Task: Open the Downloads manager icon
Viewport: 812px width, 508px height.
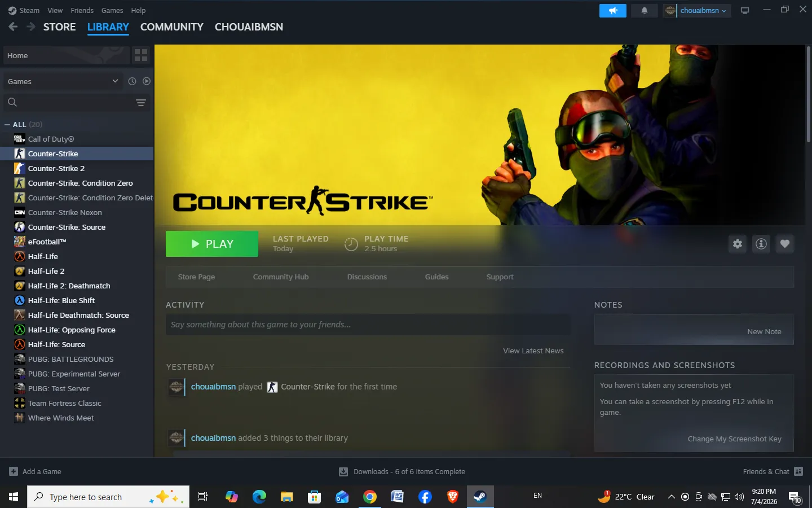Action: (x=343, y=471)
